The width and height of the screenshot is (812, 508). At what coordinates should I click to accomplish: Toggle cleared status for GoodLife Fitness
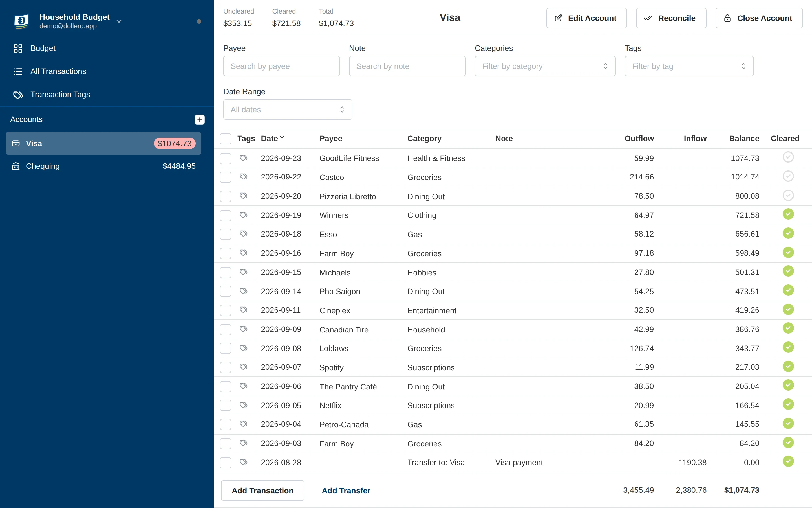[788, 157]
